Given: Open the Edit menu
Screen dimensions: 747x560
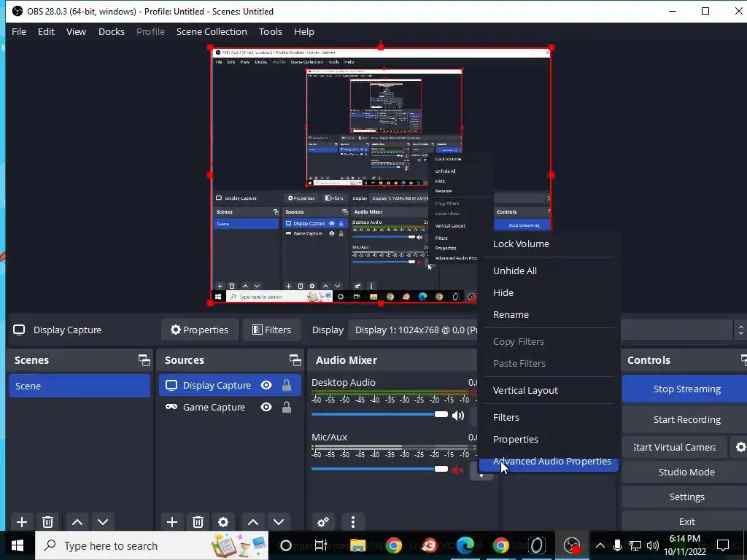Looking at the screenshot, I should 46,31.
